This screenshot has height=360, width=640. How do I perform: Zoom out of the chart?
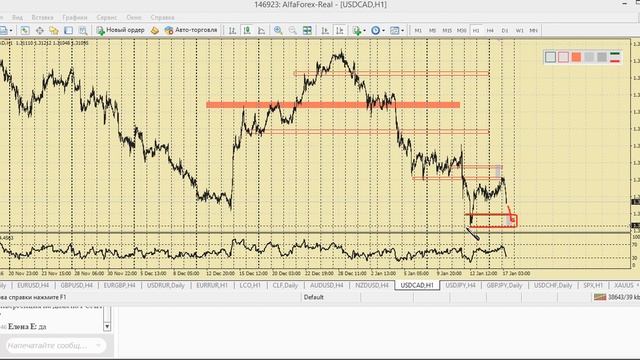coord(293,30)
